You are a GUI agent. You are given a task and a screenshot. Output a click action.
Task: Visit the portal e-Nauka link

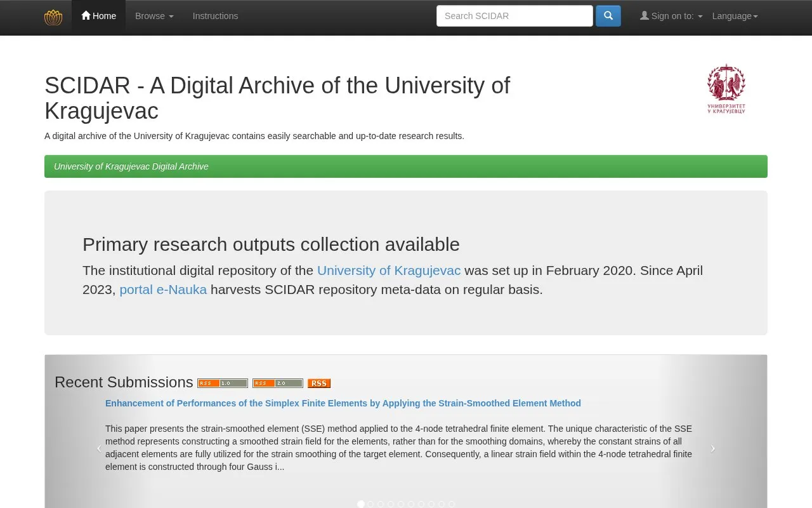point(163,290)
